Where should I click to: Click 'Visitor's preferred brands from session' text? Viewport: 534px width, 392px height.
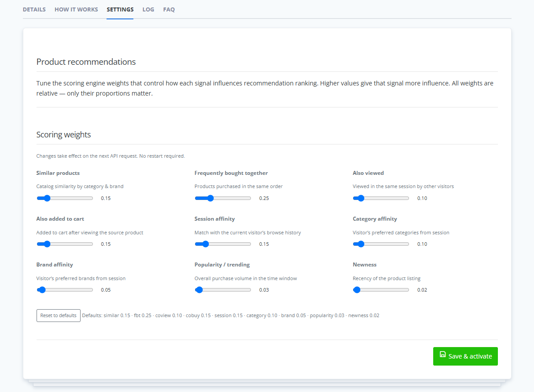point(81,278)
